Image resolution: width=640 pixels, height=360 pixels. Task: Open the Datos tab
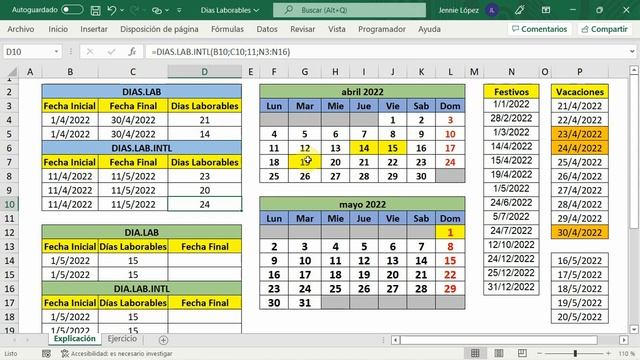pos(267,29)
